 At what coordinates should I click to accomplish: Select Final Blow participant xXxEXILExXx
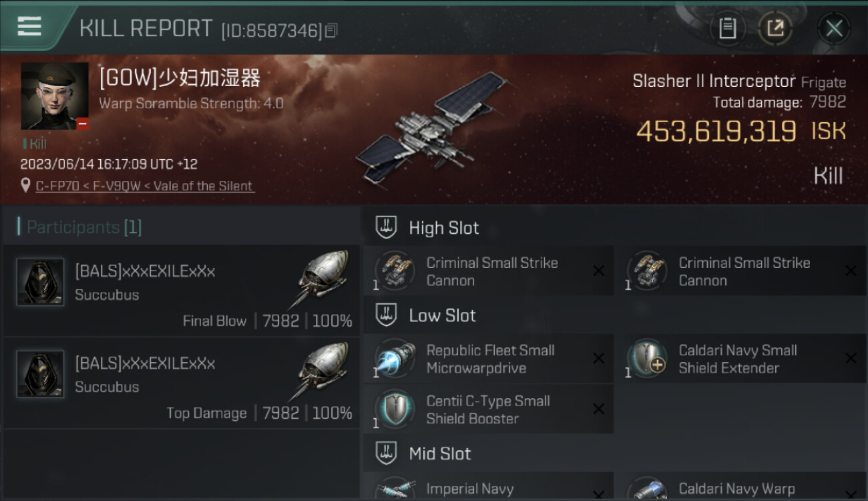point(181,291)
